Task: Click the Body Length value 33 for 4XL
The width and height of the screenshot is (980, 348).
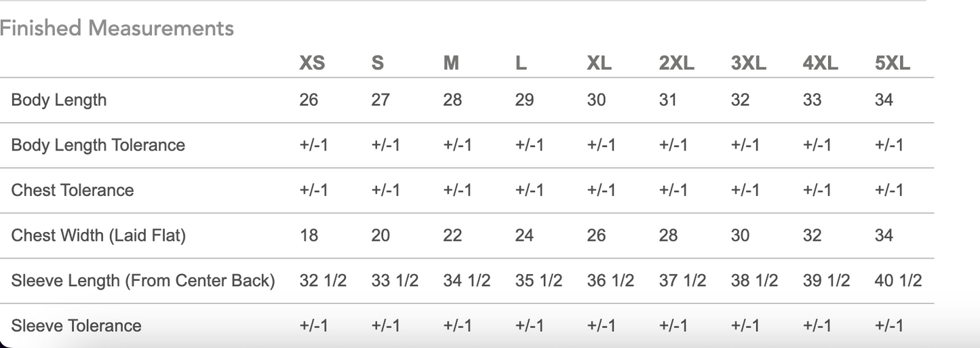Action: (812, 100)
